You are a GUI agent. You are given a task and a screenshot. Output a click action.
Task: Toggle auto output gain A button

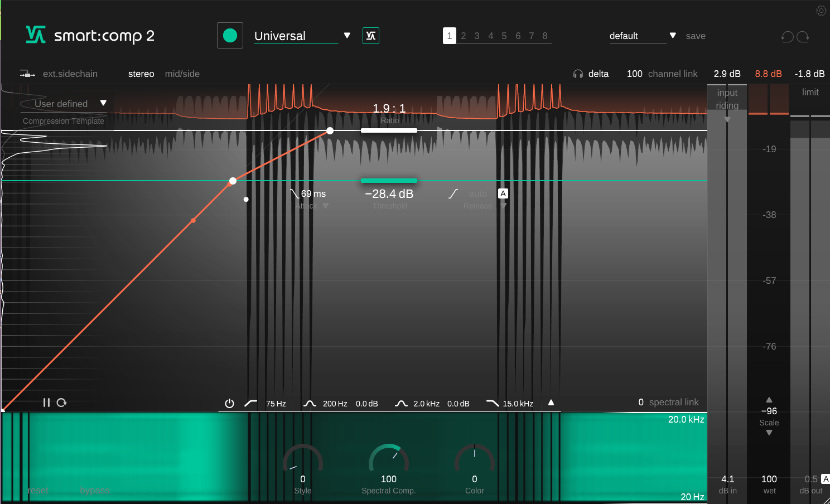(826, 479)
